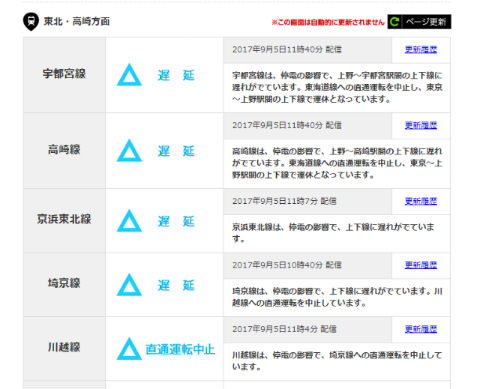
Task: Select the 川越線 line name cell
Action: tap(64, 348)
